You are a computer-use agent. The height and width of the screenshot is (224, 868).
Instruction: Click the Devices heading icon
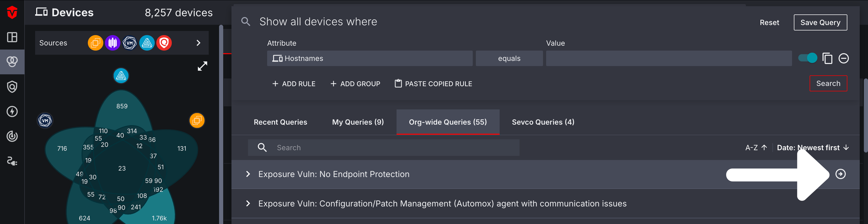click(41, 12)
